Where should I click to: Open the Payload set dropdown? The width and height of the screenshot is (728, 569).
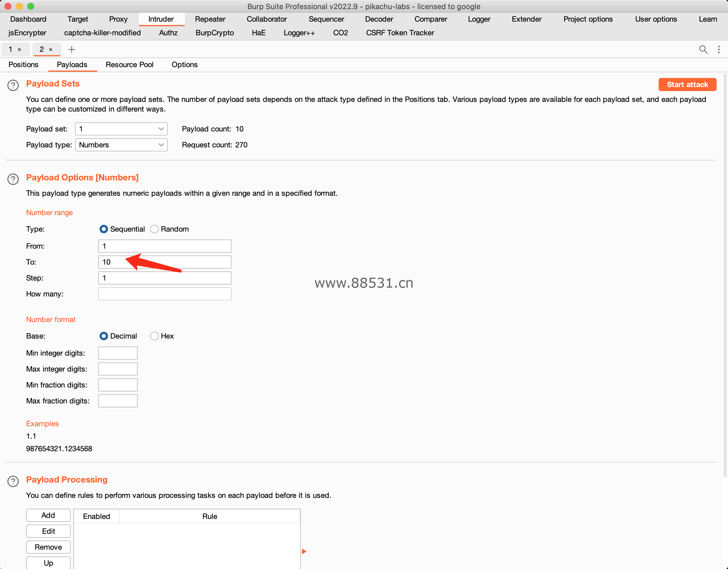pyautogui.click(x=121, y=129)
